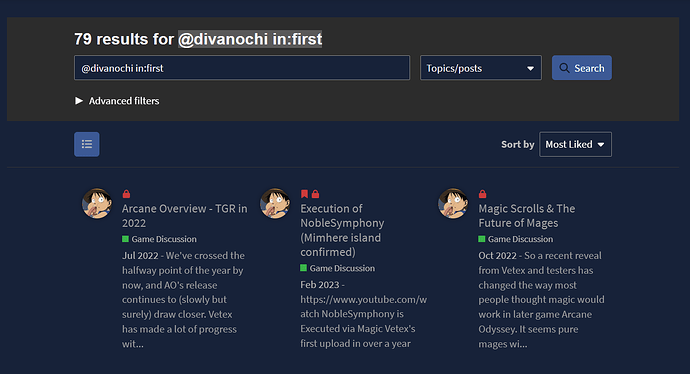Screen dimensions: 690x374
Task: Open avatar beside Execution of NobleSymphony post
Action: pos(275,203)
